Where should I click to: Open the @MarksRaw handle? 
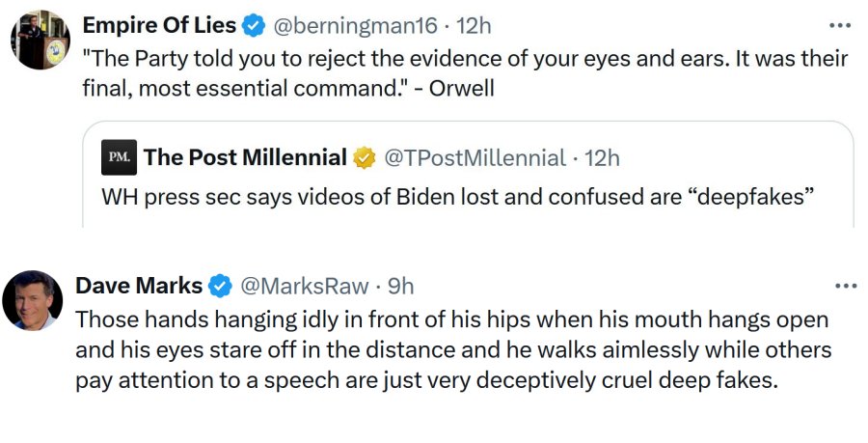pos(304,286)
